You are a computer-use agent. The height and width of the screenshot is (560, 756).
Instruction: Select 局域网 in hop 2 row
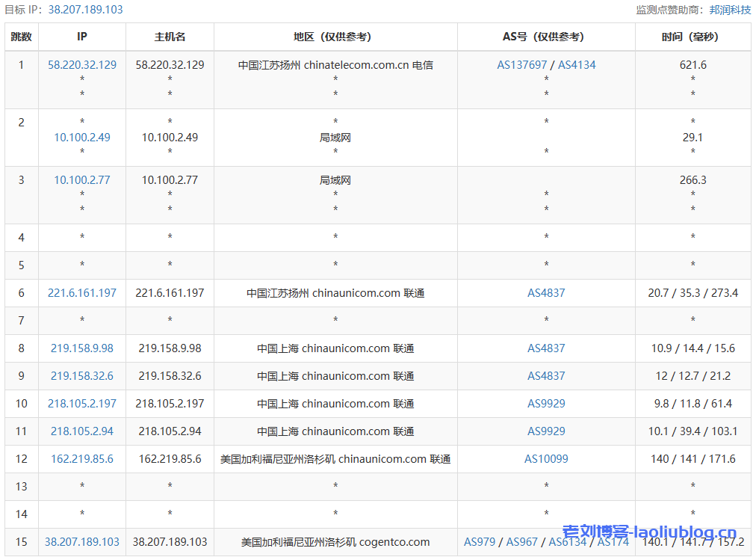coord(335,138)
